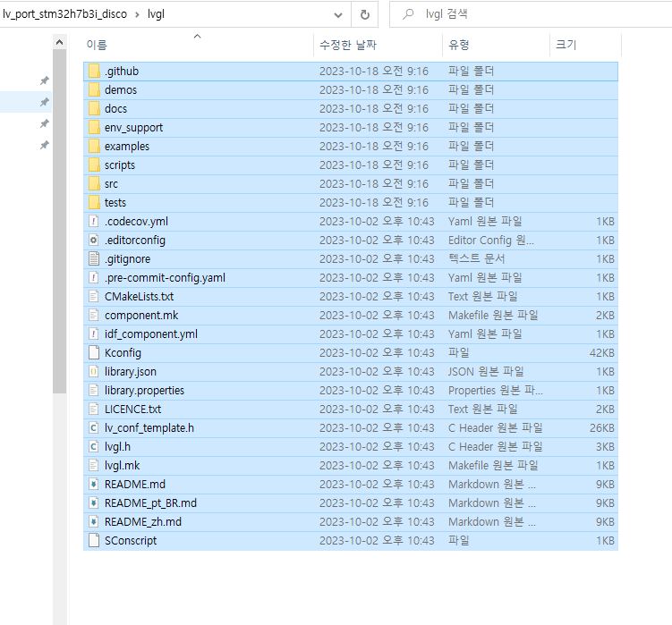Select the .github folder name
The height and width of the screenshot is (625, 672).
pyautogui.click(x=122, y=72)
